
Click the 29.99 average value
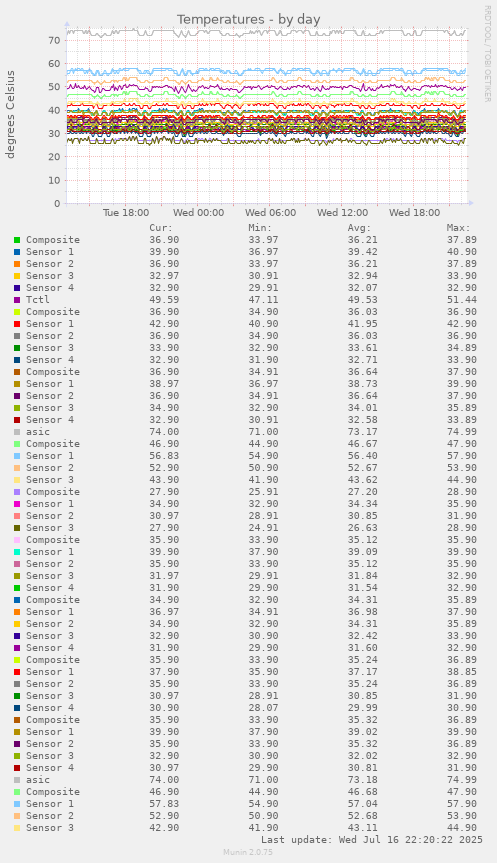click(x=362, y=708)
